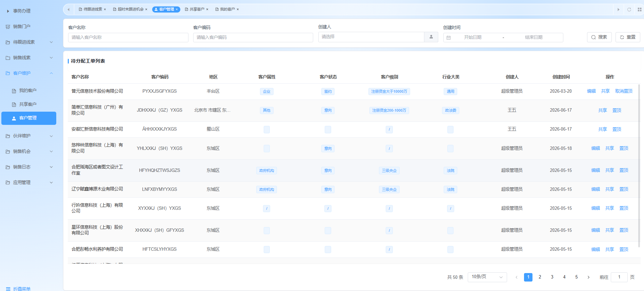The width and height of the screenshot is (644, 291).
Task: Click 置顶 for 辽宁赋鑫博源木业有限公司
Action: [x=624, y=189]
